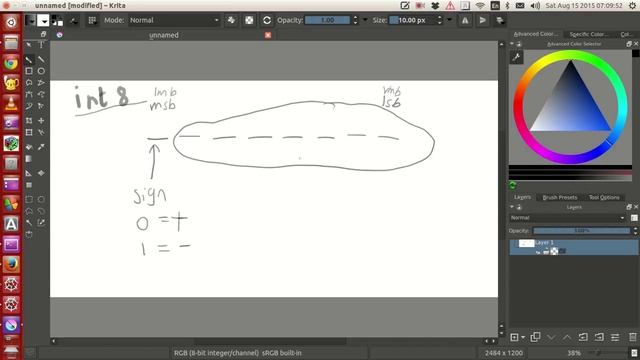Lock the Layers docker
Screen dimensions: 640x360
(519, 207)
